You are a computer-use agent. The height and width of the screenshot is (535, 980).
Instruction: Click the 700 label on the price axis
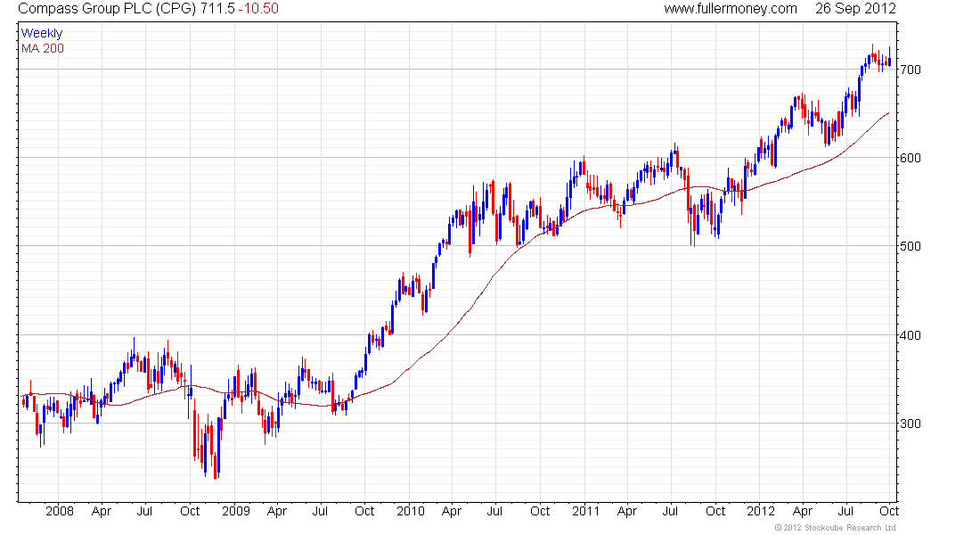(x=910, y=70)
